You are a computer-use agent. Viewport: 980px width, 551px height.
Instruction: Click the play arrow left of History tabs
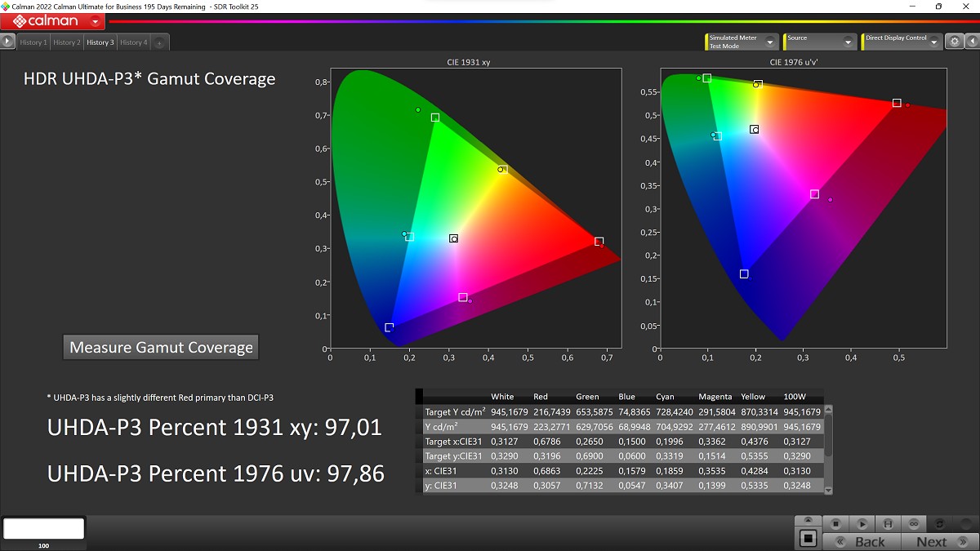click(x=8, y=42)
